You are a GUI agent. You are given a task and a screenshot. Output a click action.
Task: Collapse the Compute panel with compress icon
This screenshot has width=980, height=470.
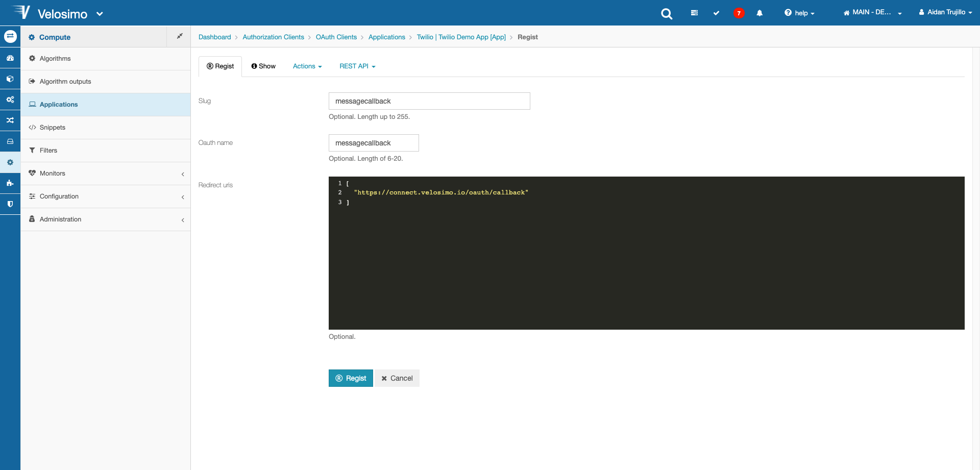coord(179,36)
